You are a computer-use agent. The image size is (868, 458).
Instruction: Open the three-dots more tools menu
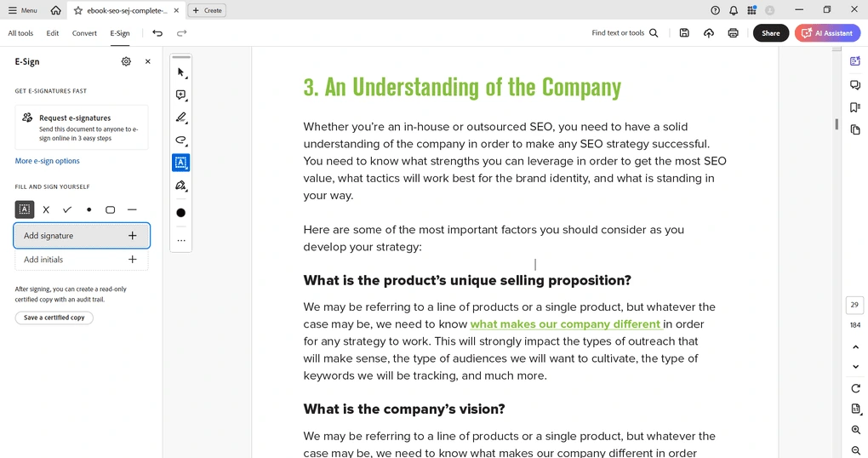[180, 241]
